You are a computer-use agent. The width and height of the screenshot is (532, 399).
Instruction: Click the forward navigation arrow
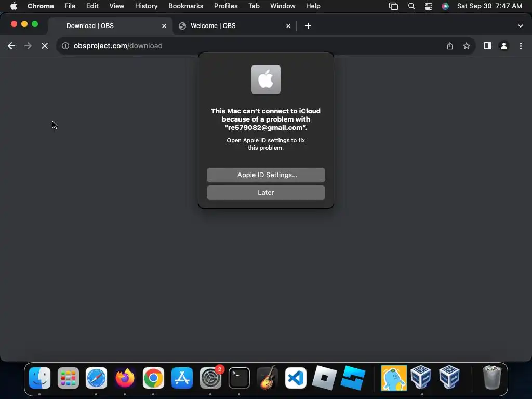coord(28,46)
